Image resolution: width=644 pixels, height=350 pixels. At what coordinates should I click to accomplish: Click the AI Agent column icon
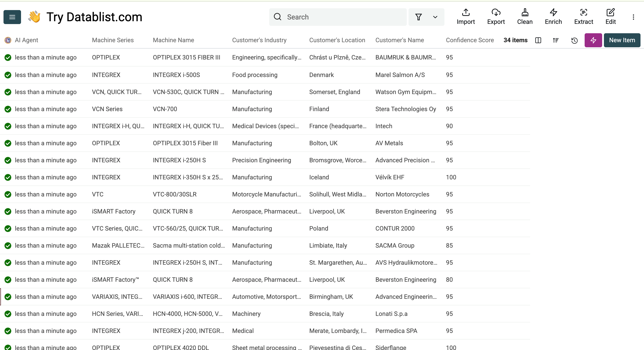pyautogui.click(x=8, y=40)
